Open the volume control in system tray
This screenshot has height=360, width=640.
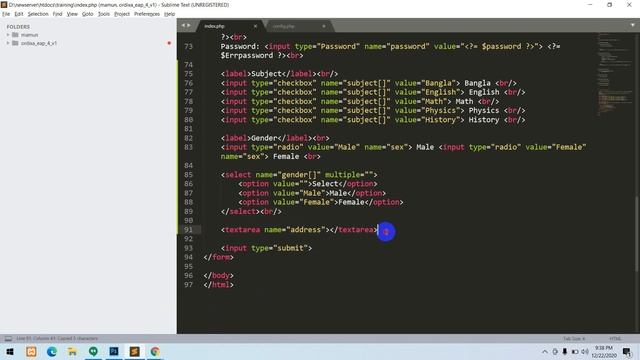(x=585, y=351)
